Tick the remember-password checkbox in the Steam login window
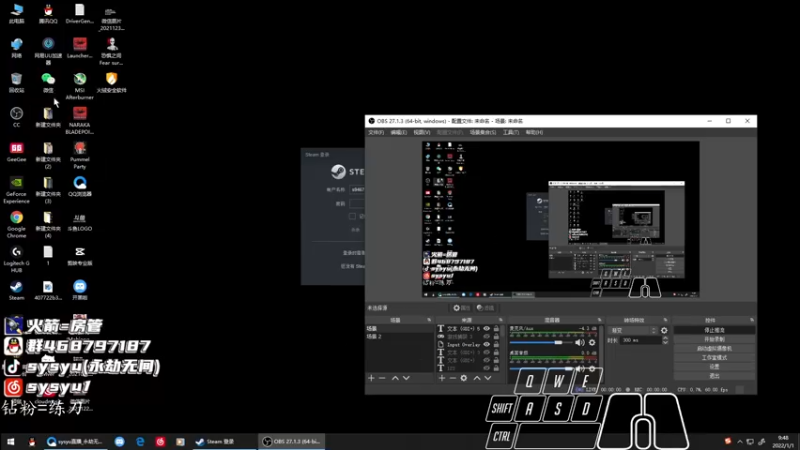The width and height of the screenshot is (800, 450). tap(352, 216)
